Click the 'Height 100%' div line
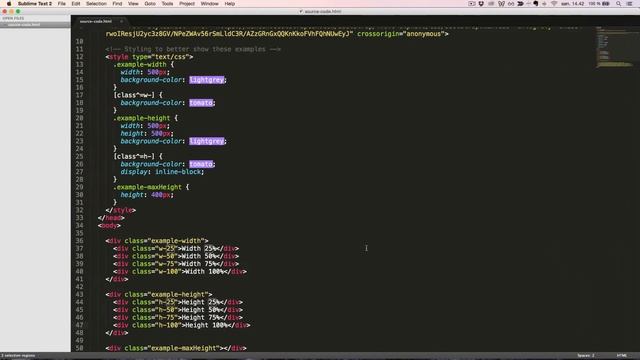This screenshot has height=360, width=640. 182,325
